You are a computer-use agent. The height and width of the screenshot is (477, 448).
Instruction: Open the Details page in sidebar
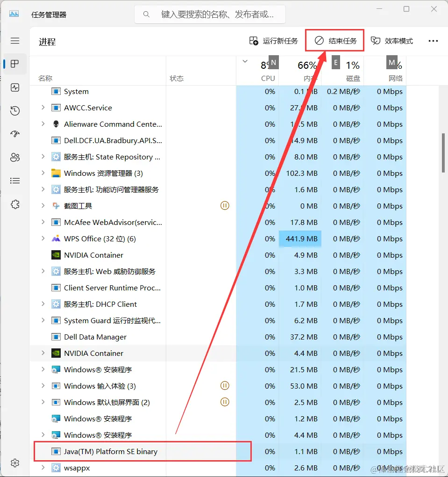15,181
